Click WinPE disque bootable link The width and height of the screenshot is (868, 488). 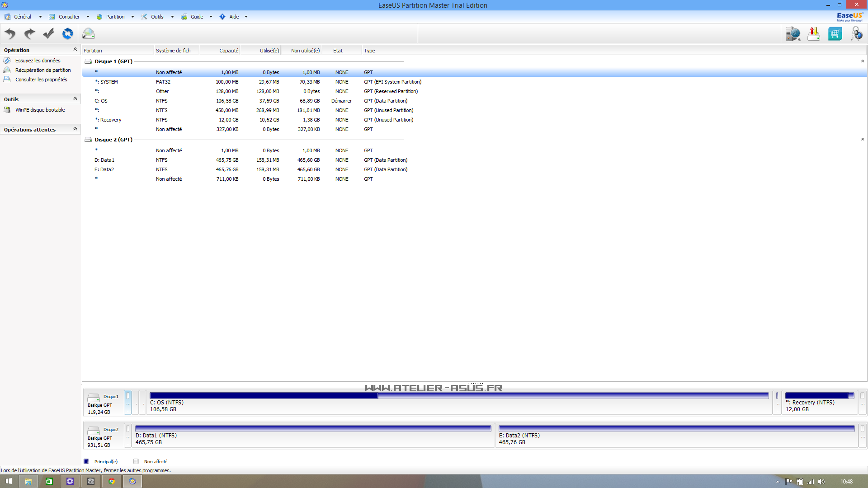[x=40, y=110]
